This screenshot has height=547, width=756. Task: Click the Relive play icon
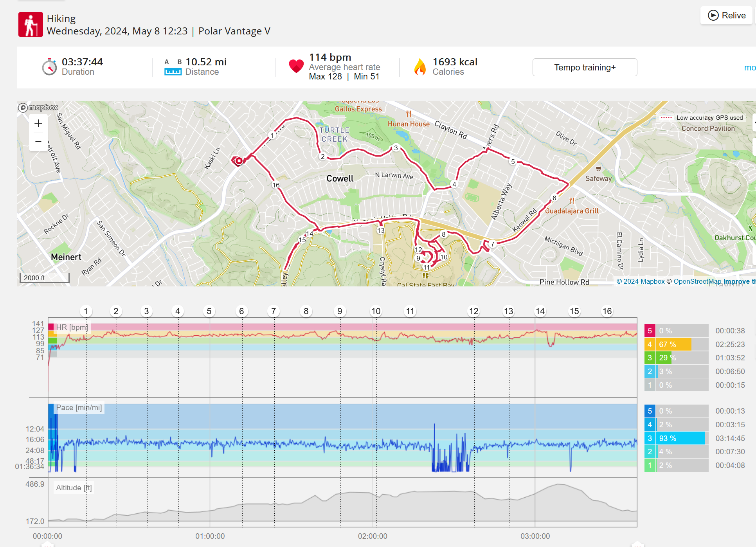coord(713,15)
